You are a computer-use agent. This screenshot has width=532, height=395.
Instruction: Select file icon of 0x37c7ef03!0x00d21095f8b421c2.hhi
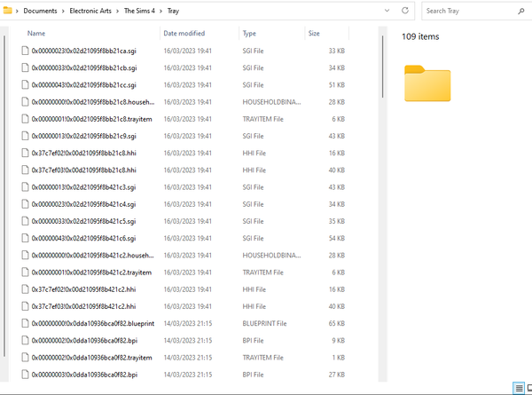coord(25,306)
